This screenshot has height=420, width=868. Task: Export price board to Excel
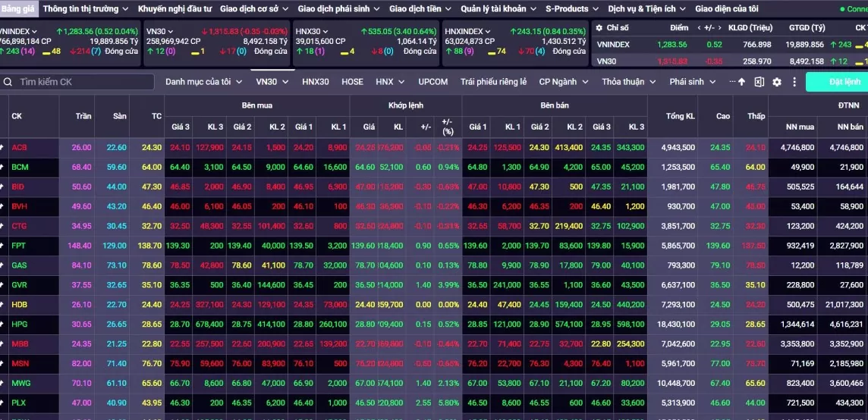coord(759,82)
